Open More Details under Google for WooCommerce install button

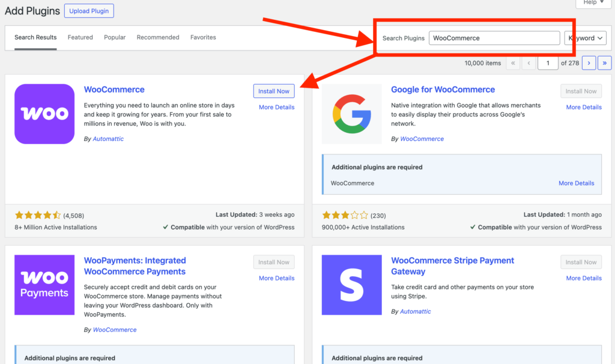(584, 107)
